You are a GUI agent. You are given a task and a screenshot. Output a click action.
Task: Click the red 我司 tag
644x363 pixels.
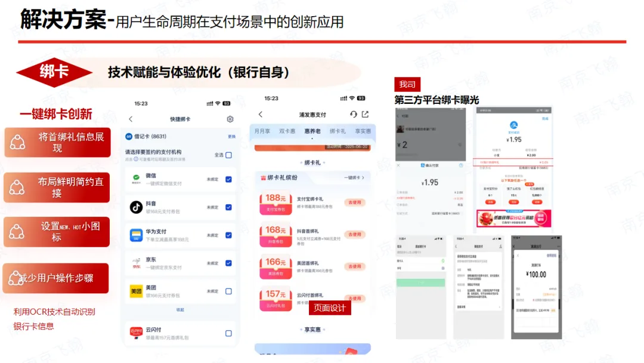click(407, 84)
